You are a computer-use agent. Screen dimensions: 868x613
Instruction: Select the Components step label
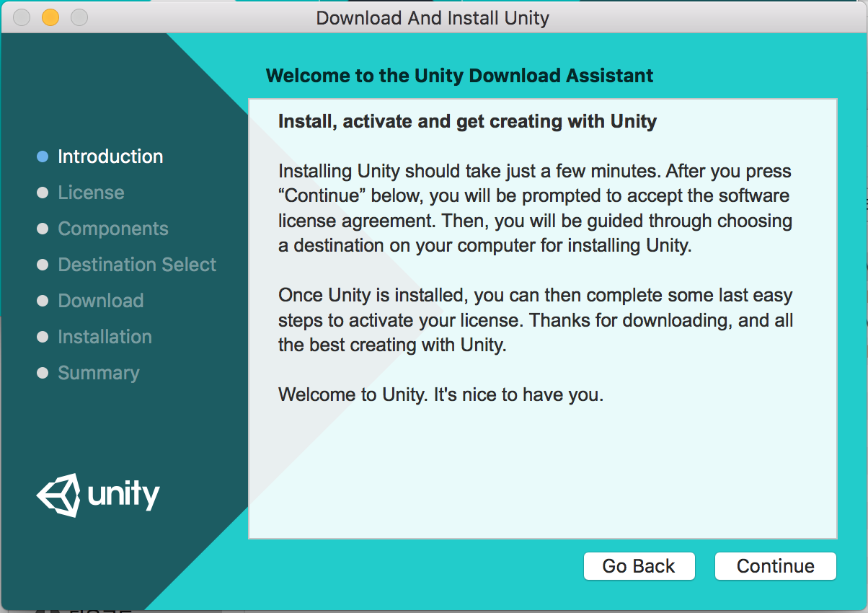tap(112, 228)
